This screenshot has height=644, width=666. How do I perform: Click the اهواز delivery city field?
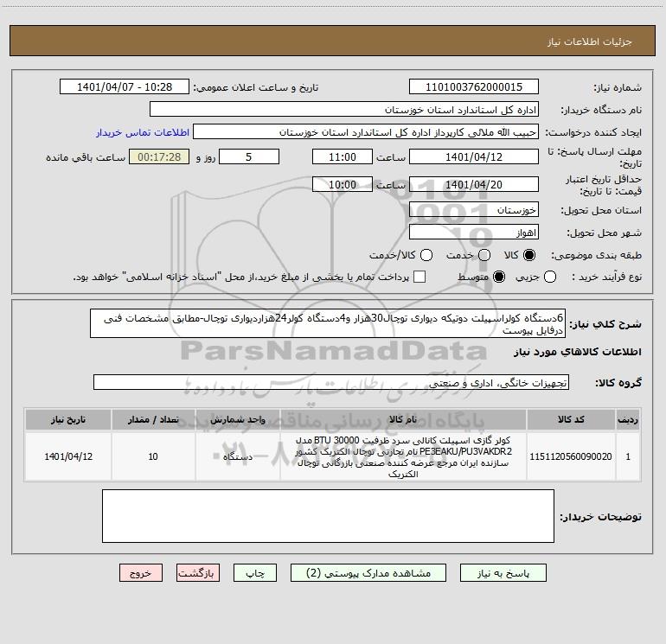(x=474, y=233)
